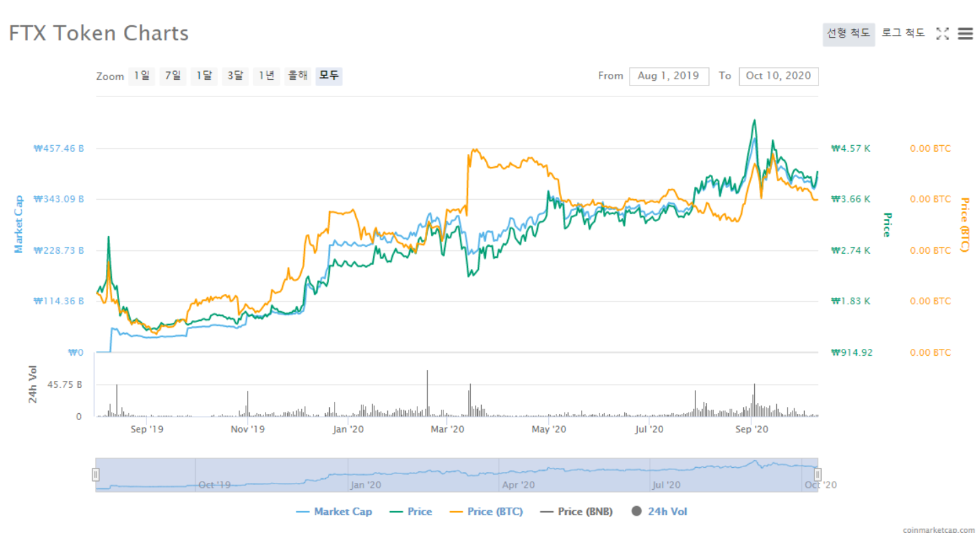Click Oct '19 in the navigator
The height and width of the screenshot is (539, 980).
click(x=214, y=484)
